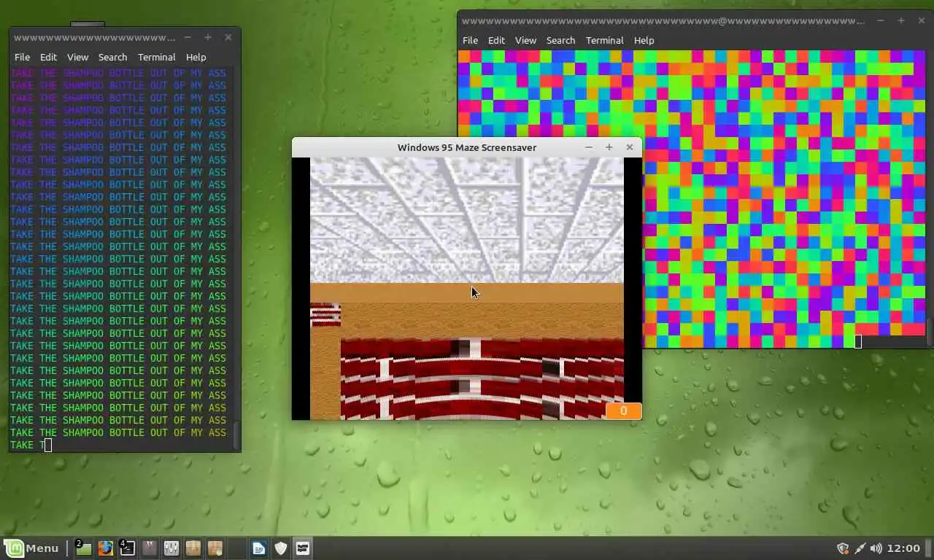934x560 pixels.
Task: Maximize the colored-blocks terminal window
Action: [901, 21]
